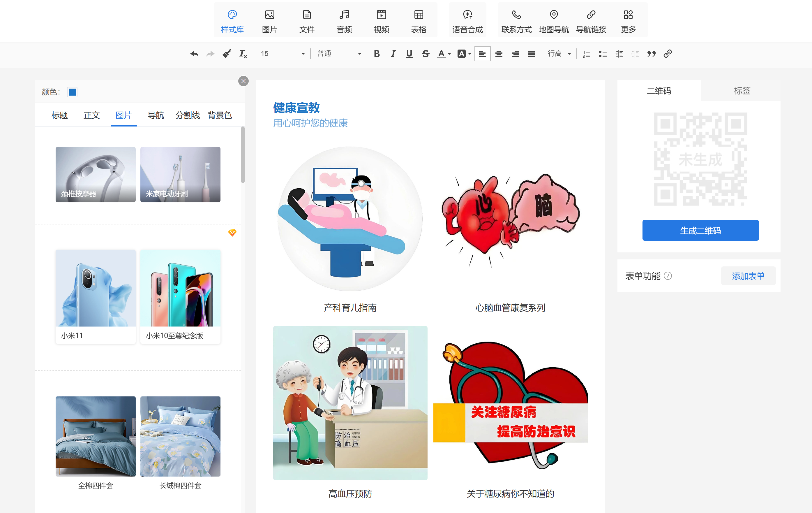Click the 添加表单 button
Image resolution: width=812 pixels, height=513 pixels.
click(x=748, y=276)
